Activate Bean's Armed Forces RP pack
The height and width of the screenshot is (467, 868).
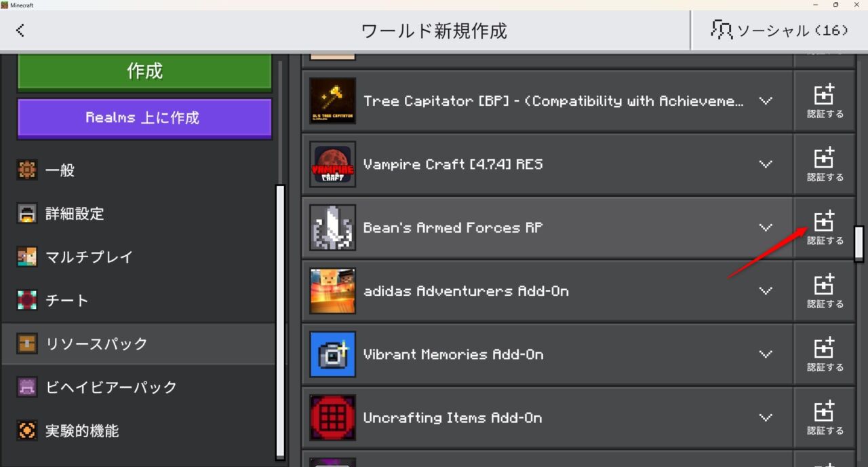point(825,227)
